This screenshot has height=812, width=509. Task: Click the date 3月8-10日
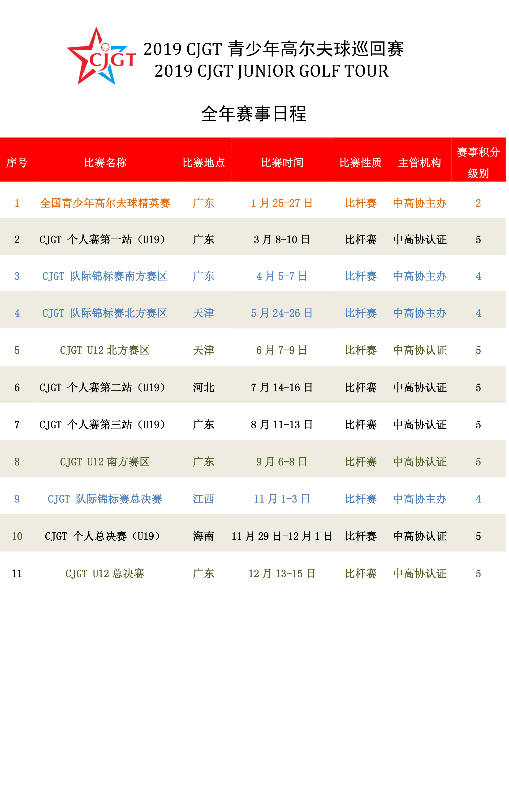[282, 239]
